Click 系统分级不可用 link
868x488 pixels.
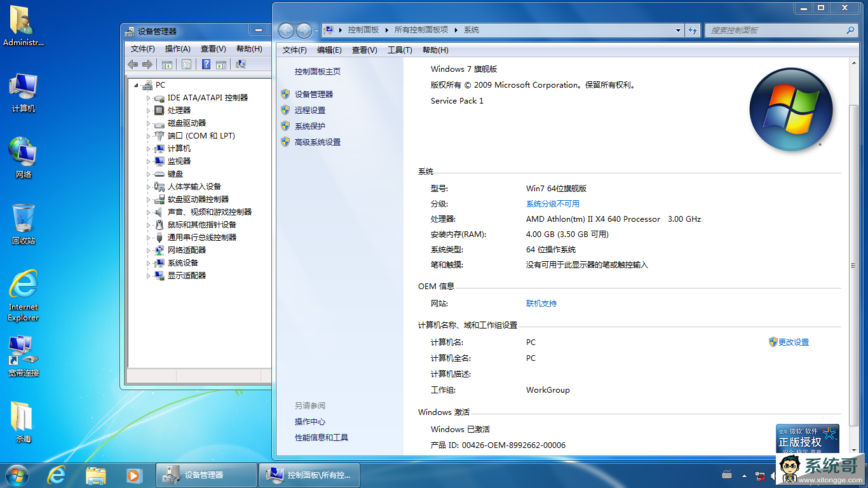click(553, 204)
